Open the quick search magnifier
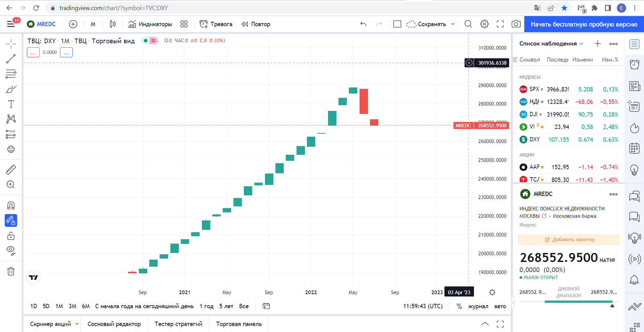The width and height of the screenshot is (644, 332). tap(468, 24)
